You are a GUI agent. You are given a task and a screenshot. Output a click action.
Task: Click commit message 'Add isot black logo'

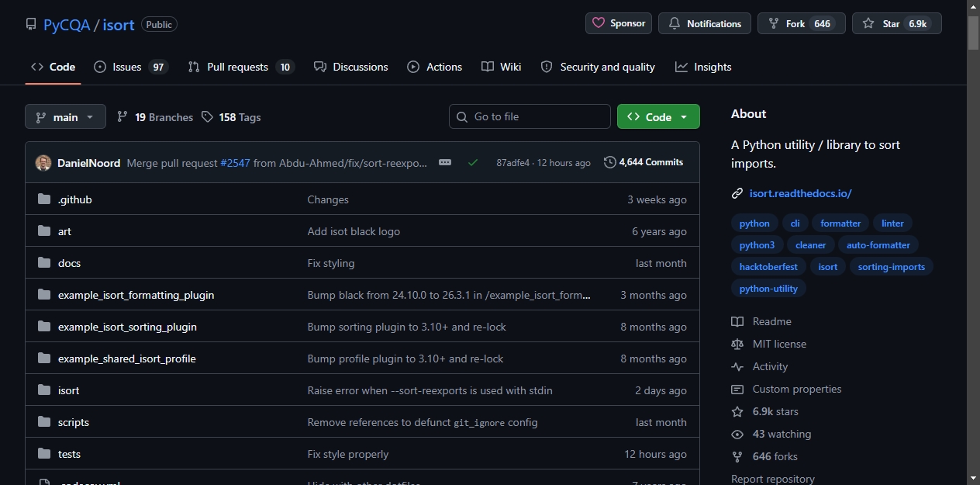(354, 231)
